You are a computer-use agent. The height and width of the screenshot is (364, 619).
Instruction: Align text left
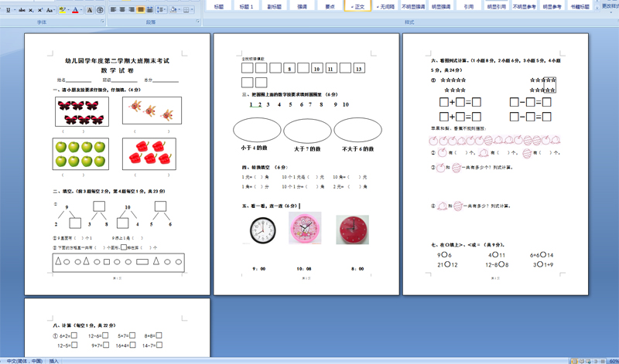click(x=113, y=9)
